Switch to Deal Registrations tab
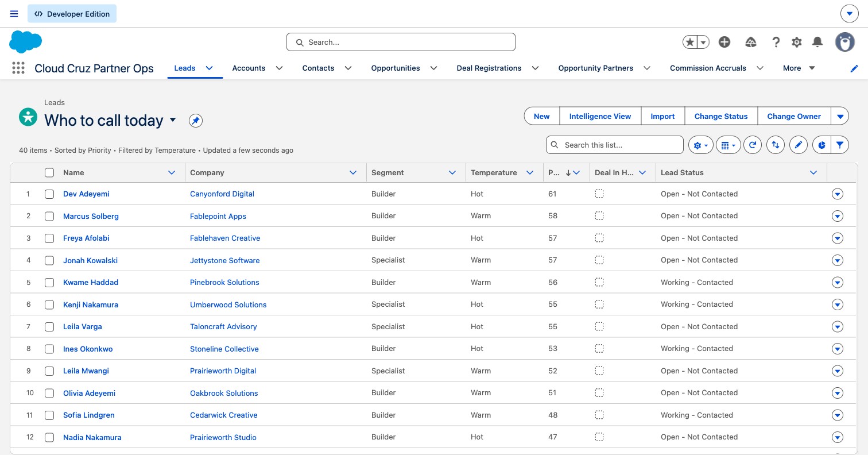 point(489,68)
